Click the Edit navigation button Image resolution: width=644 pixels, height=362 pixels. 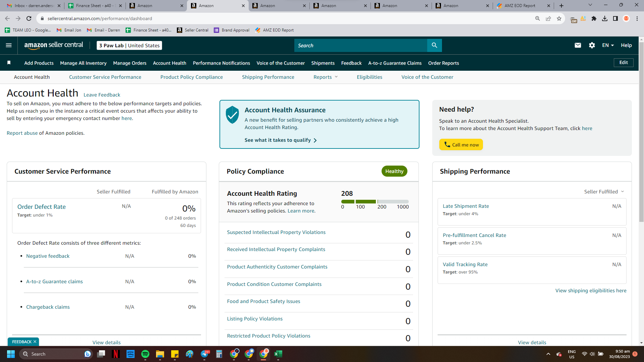(624, 63)
